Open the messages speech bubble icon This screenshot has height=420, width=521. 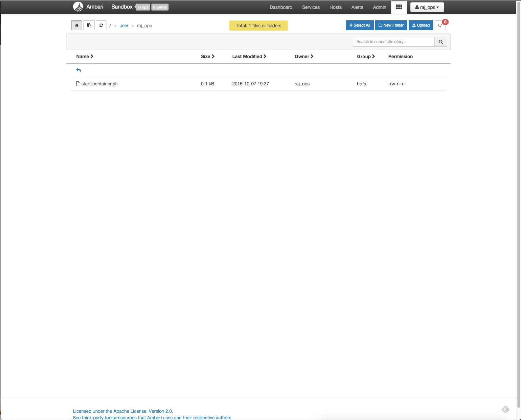[440, 25]
